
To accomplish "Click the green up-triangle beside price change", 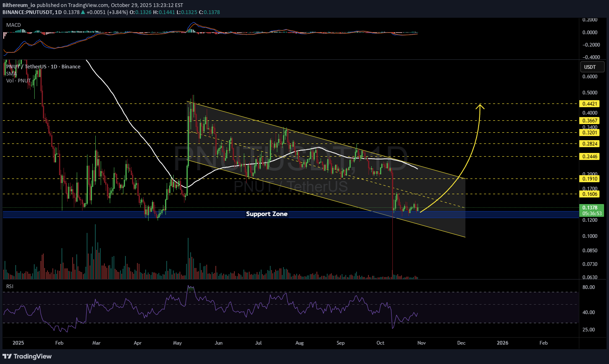I will coord(83,12).
